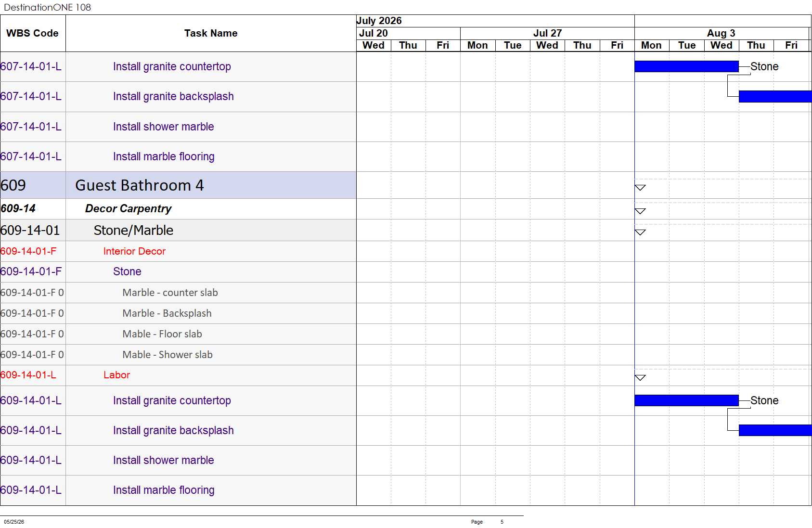Collapse Stone/Marble 609-14-01 summary marker
This screenshot has width=812, height=528.
click(640, 232)
